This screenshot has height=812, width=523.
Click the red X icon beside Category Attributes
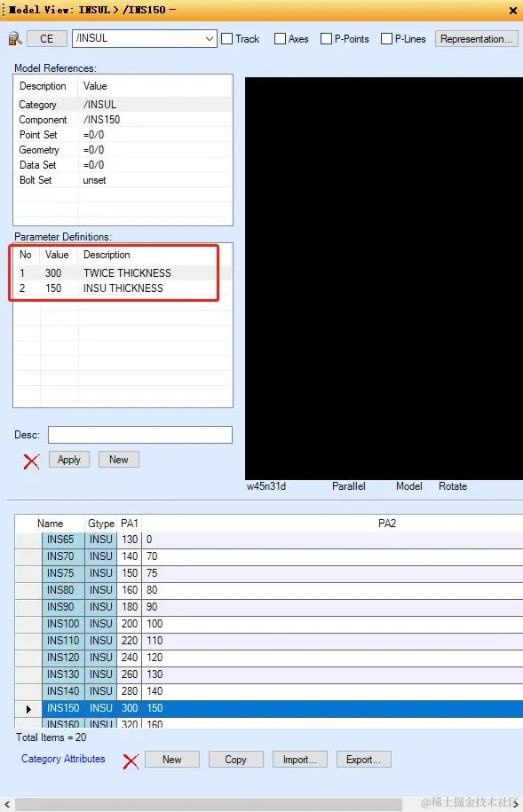[x=131, y=761]
